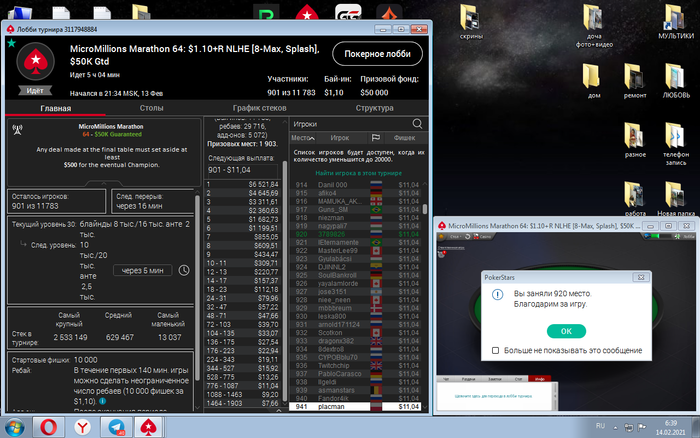Viewport: 700px width, 438px height.
Task: Click the PokerStars taskbar icon
Action: pyautogui.click(x=148, y=427)
